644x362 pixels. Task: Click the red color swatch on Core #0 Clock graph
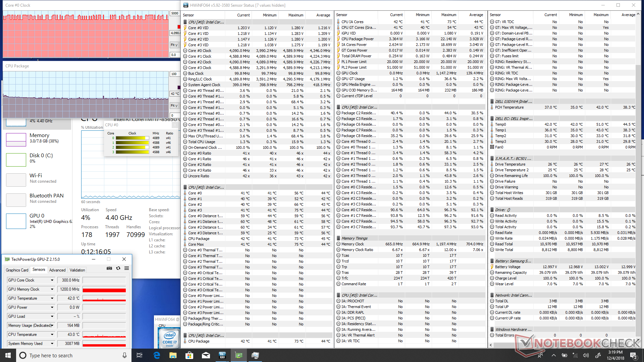179,27
